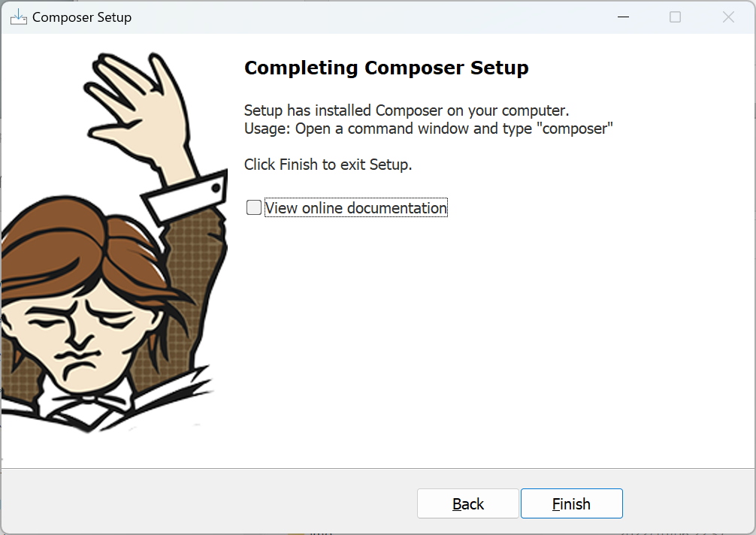Open the installer icon in title bar

18,17
